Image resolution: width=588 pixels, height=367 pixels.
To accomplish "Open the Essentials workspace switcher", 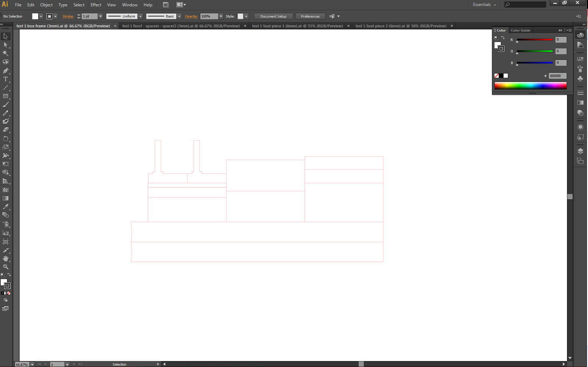I will coord(484,5).
